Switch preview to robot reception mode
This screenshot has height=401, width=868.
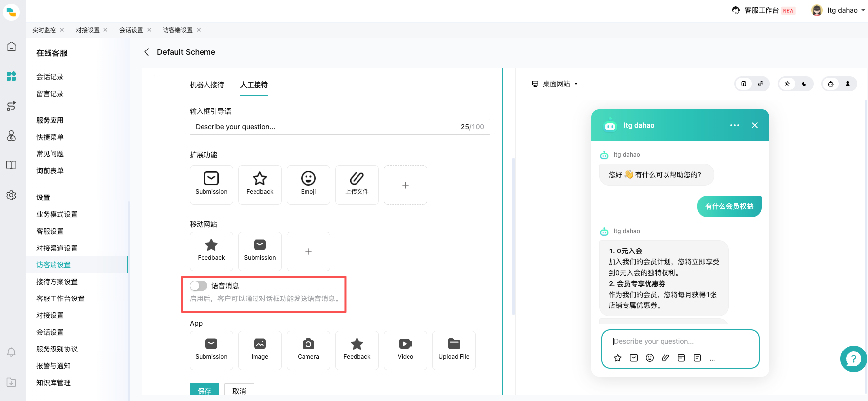tap(831, 84)
